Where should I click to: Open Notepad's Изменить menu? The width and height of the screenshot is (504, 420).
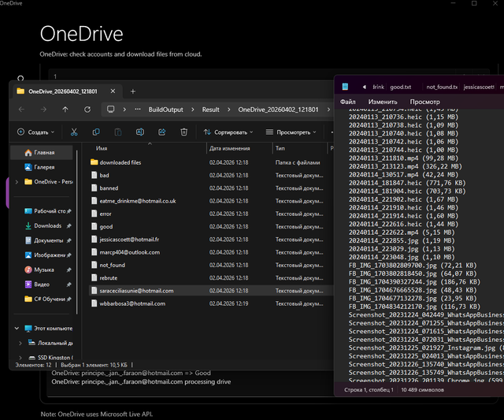[383, 102]
